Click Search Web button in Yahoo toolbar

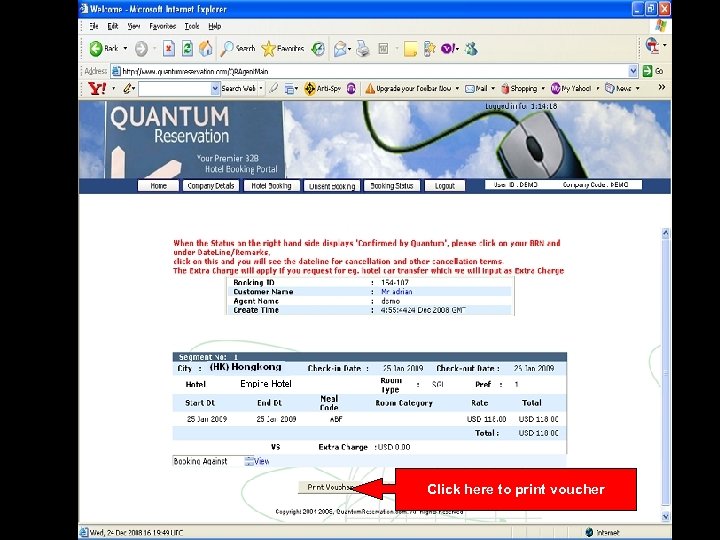coord(238,88)
